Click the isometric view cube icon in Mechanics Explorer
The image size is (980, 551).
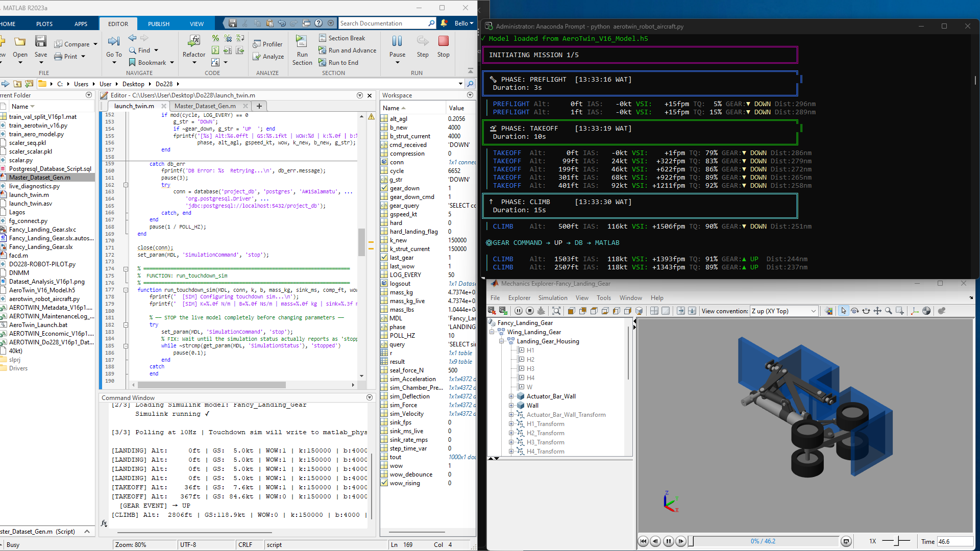coord(639,311)
